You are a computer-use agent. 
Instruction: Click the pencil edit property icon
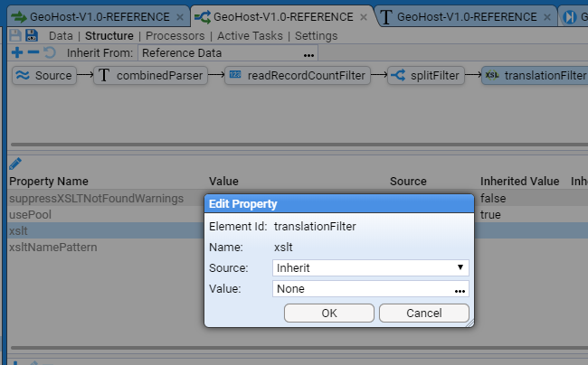15,164
